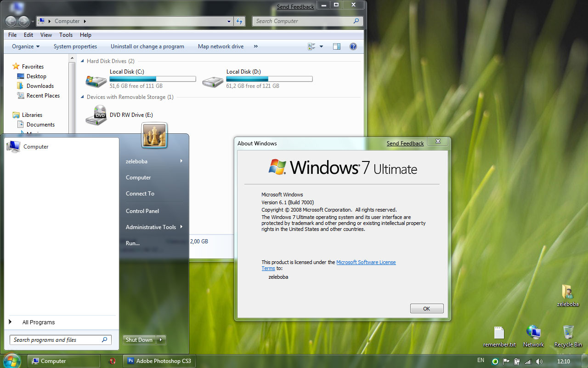Image resolution: width=588 pixels, height=368 pixels.
Task: Open the network signal tray icon
Action: coord(528,362)
